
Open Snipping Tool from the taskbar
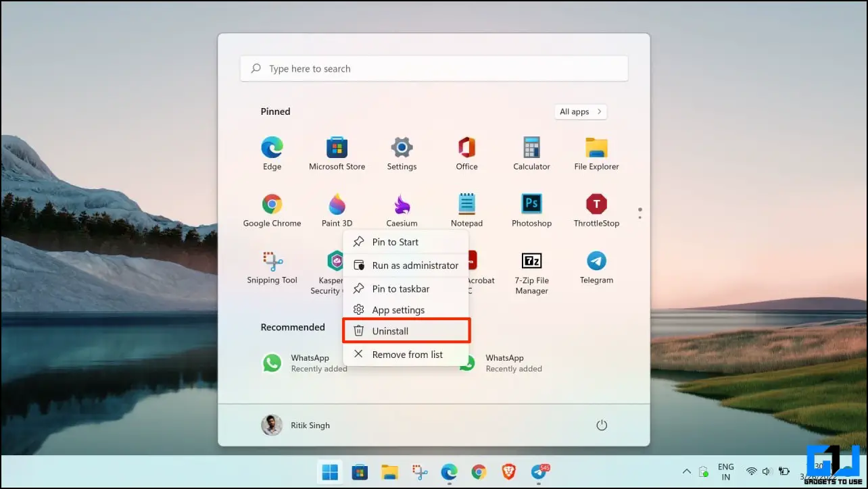click(419, 472)
